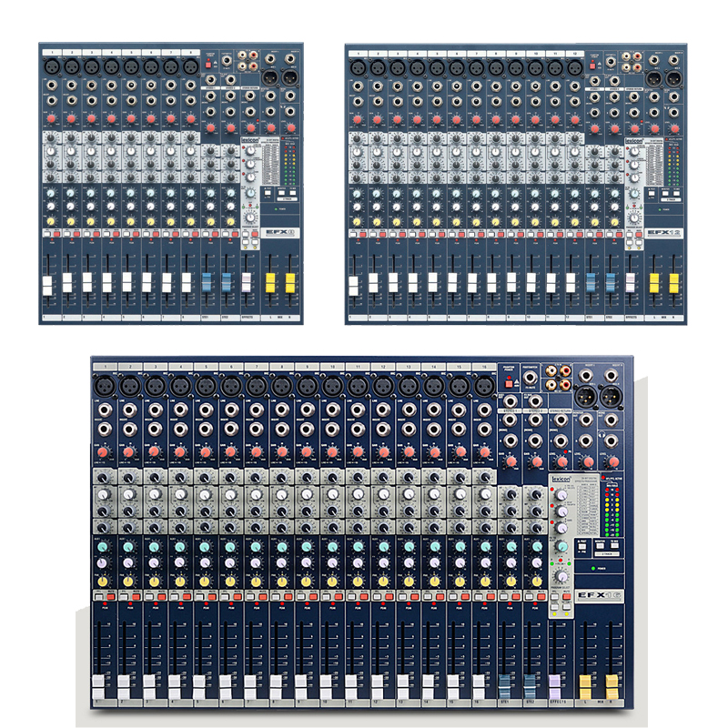Image resolution: width=728 pixels, height=728 pixels.
Task: Click the left XLR mix output connector
Action: [585, 395]
